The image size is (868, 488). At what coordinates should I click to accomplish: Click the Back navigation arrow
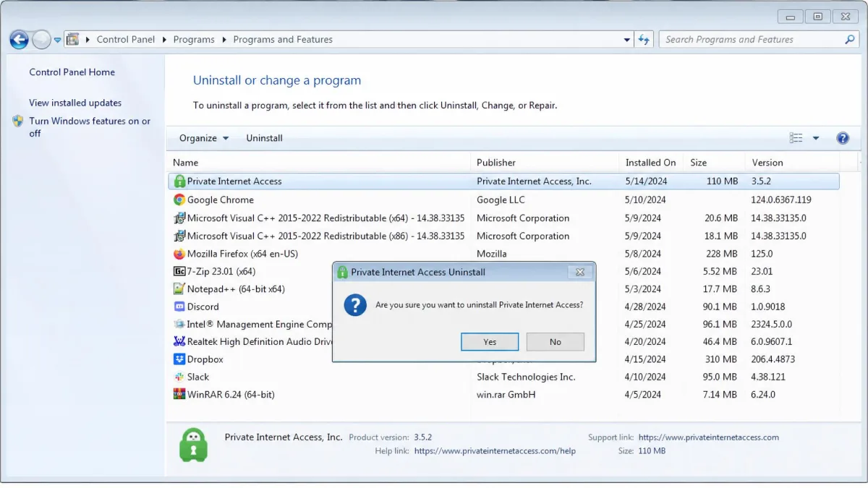click(x=19, y=40)
